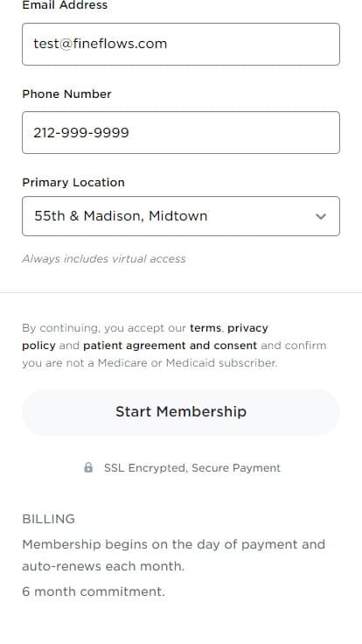Click the Medicare or Medicaid subscriber text

(x=187, y=363)
